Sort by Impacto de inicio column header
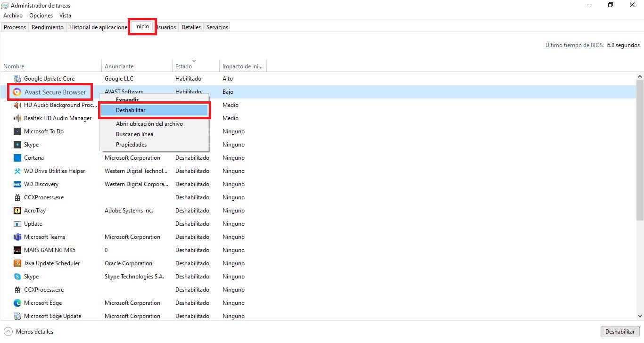This screenshot has height=343, width=644. point(243,66)
